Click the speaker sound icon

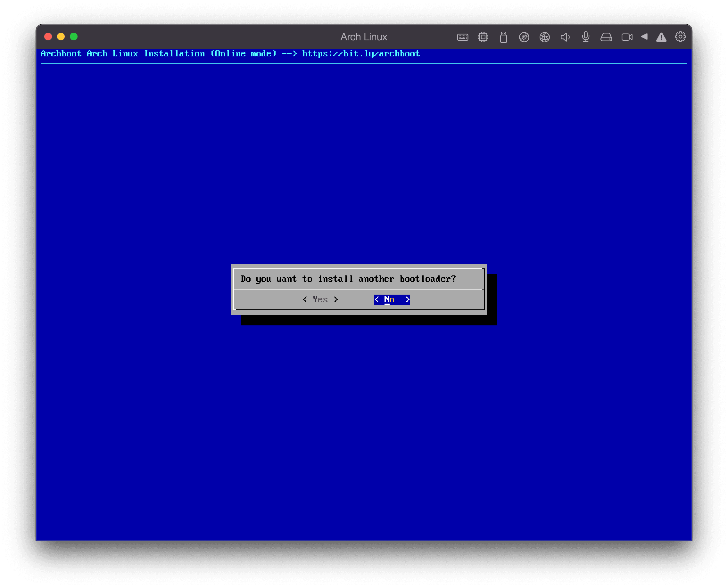pyautogui.click(x=565, y=37)
